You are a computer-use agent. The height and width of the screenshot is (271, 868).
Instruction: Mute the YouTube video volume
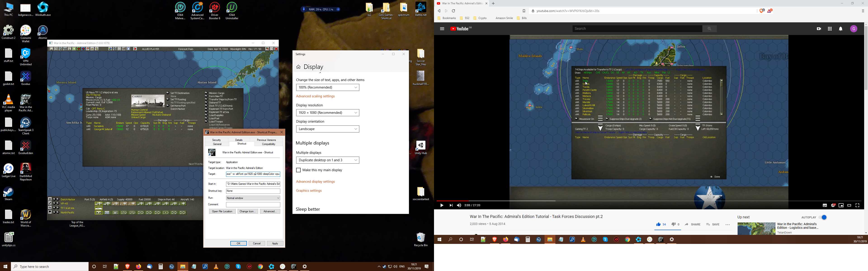point(459,205)
